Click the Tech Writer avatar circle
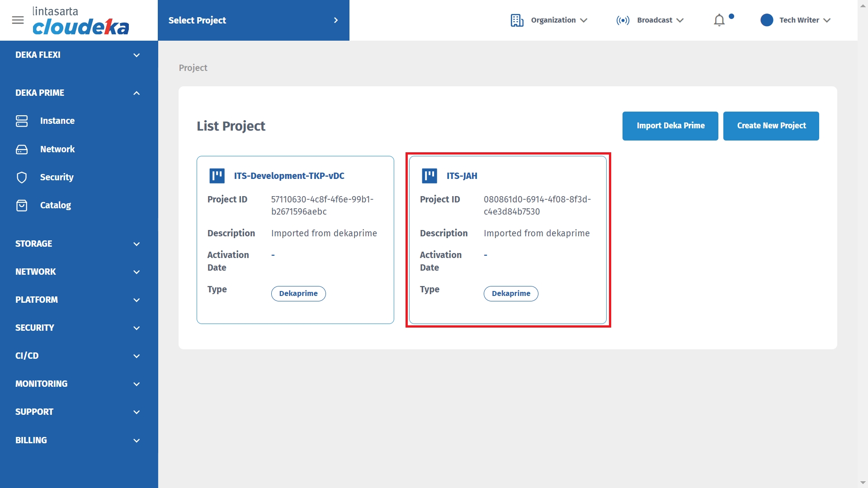This screenshot has height=488, width=868. click(x=767, y=20)
